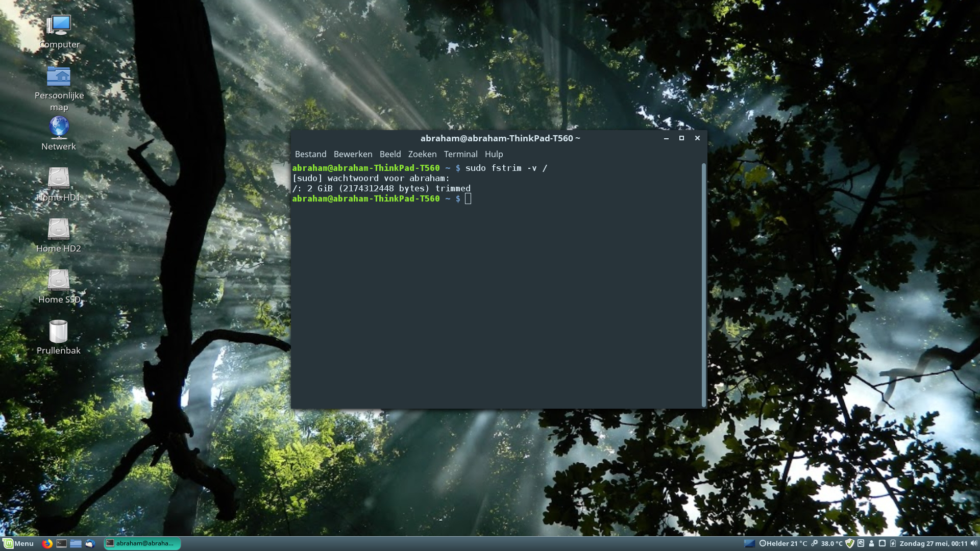
Task: Open the Linux Mint Menu
Action: pyautogui.click(x=18, y=543)
